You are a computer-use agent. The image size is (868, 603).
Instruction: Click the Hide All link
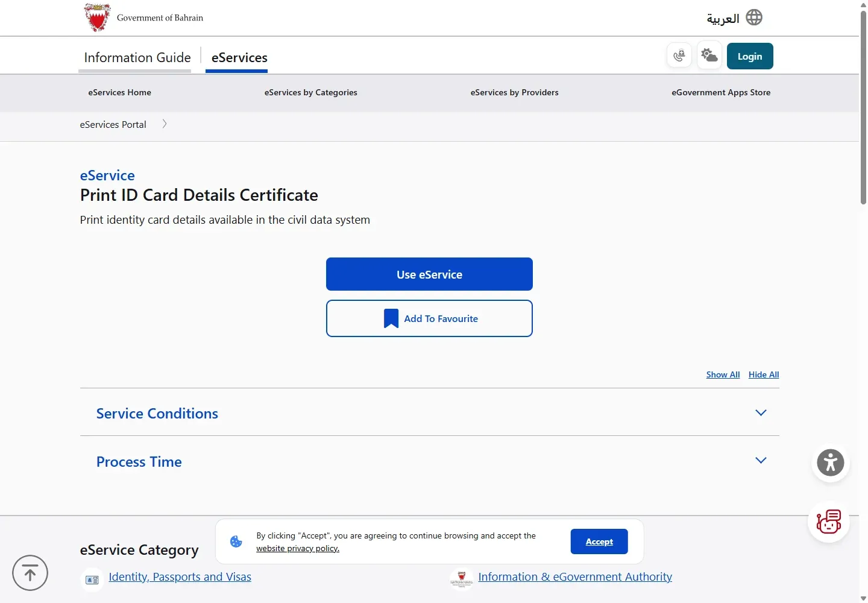[x=764, y=374]
